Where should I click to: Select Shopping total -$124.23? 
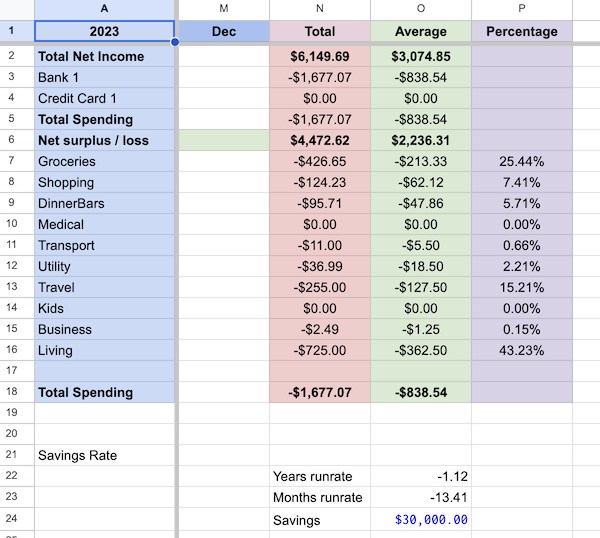(320, 183)
